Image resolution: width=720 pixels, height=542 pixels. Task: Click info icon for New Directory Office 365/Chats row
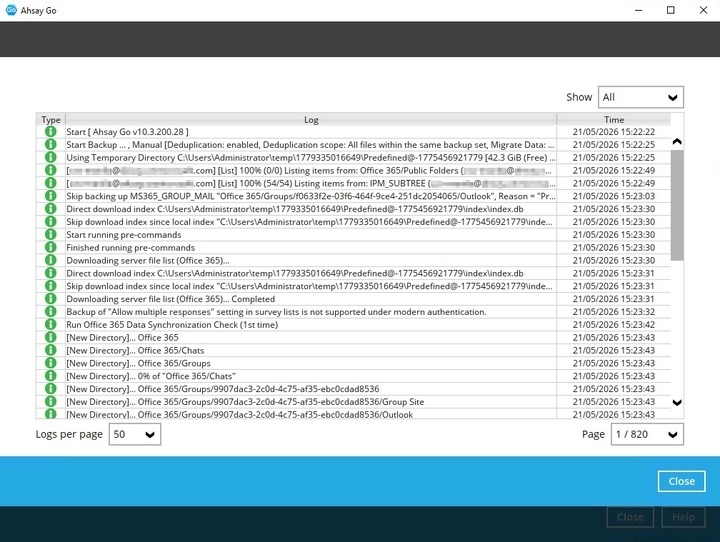tap(51, 350)
